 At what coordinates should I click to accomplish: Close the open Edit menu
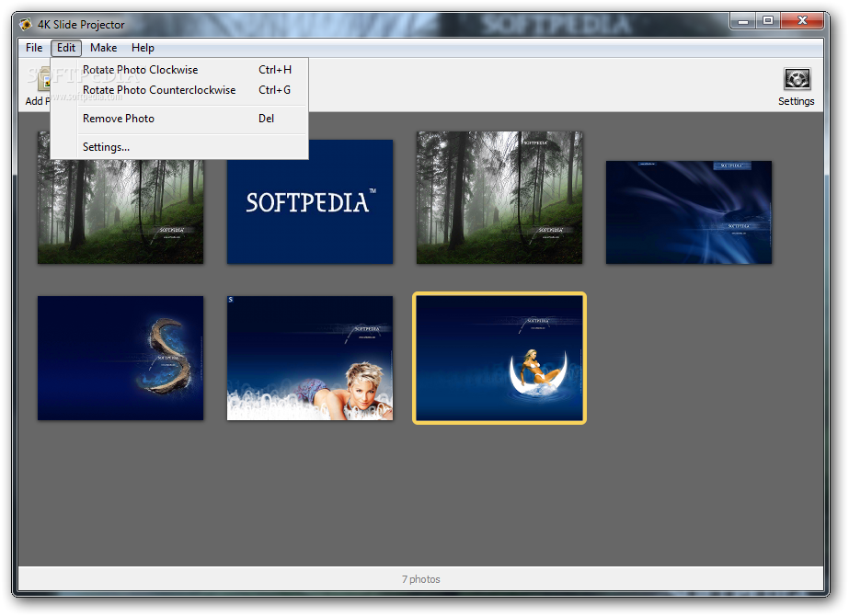click(x=66, y=48)
